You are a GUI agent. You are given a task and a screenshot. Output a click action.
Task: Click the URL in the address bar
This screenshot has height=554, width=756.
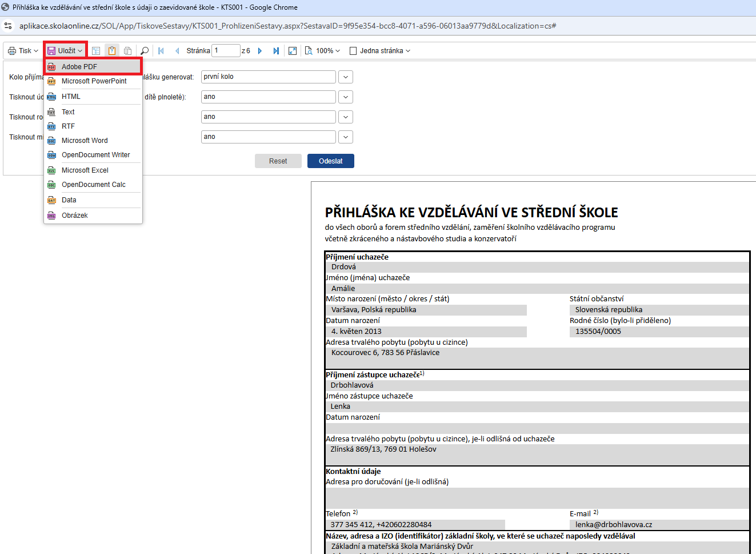tap(287, 26)
